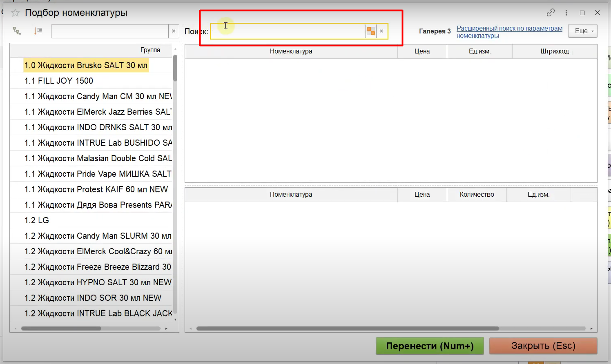This screenshot has width=611, height=364.
Task: Select the 1.1 FILL JOY 1500 group
Action: pyautogui.click(x=59, y=81)
